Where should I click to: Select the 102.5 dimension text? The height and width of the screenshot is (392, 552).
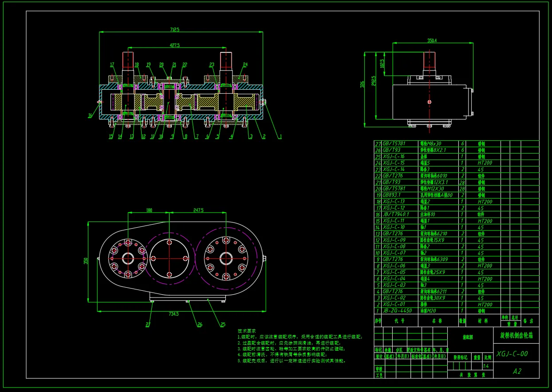382,63
